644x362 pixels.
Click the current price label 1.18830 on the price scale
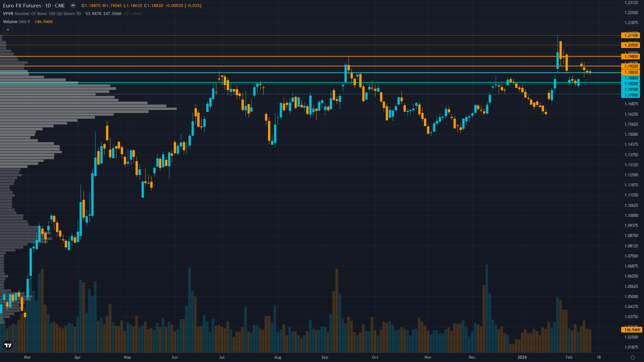[x=631, y=72]
